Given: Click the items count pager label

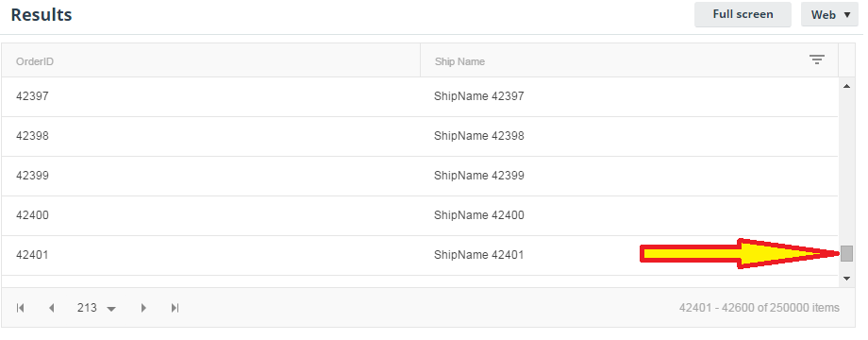Looking at the screenshot, I should pos(759,308).
